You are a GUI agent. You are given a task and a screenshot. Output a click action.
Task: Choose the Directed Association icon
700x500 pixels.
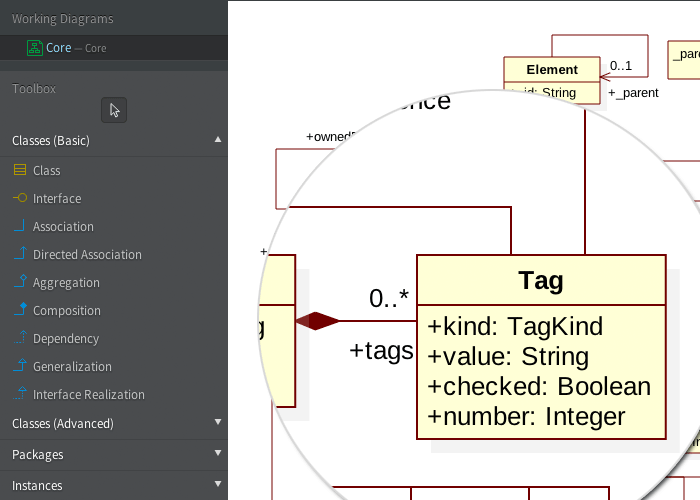(x=20, y=255)
